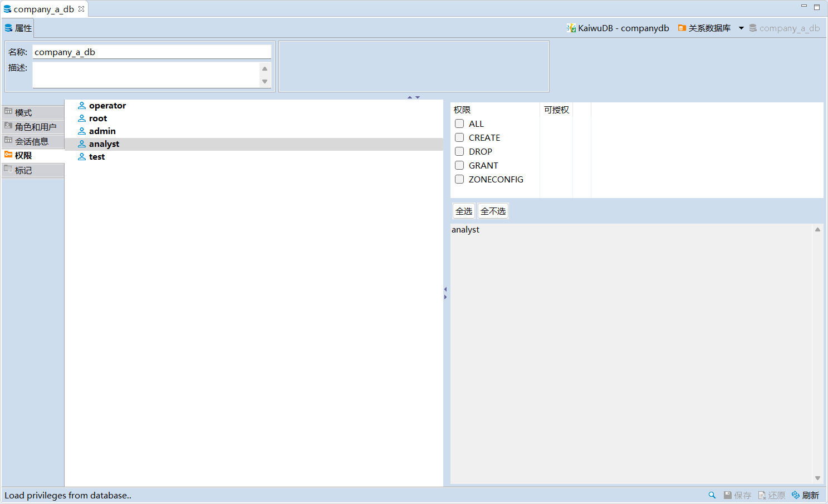Check the CREATE privilege box
This screenshot has height=504, width=828.
click(459, 137)
